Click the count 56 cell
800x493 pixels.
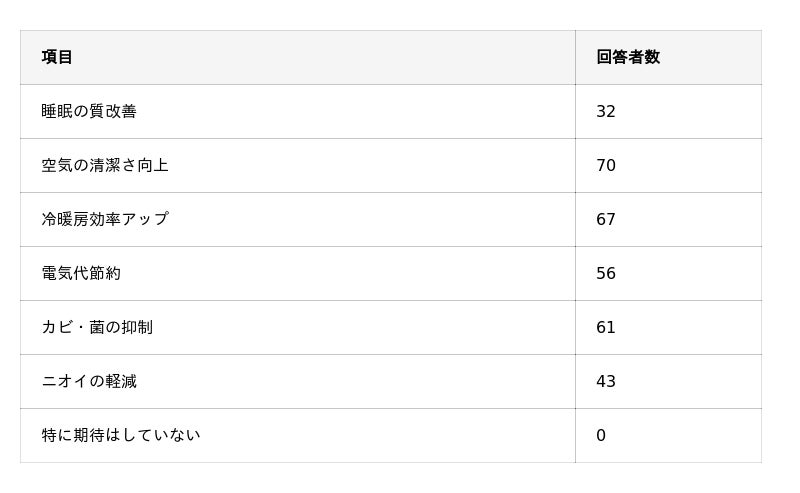[x=667, y=273]
